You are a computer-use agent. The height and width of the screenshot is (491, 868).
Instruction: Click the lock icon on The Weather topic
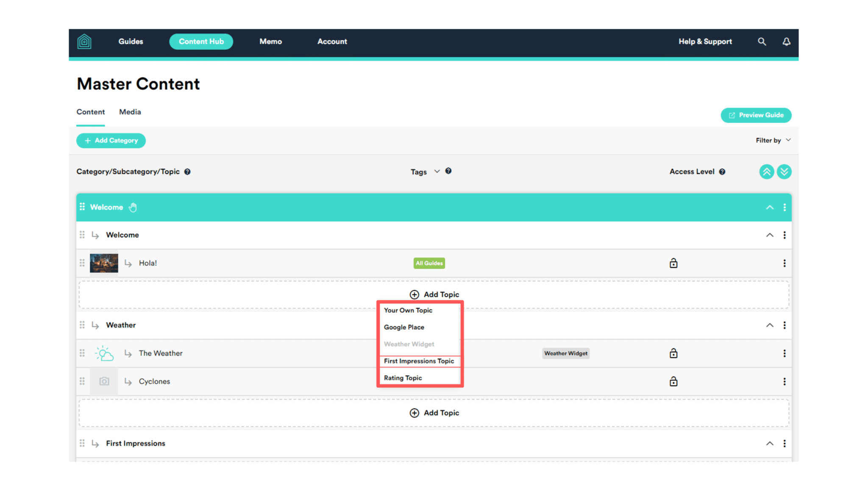pos(673,353)
